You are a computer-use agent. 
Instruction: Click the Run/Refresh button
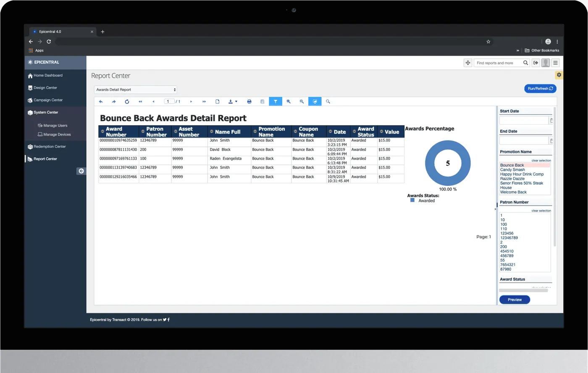click(540, 89)
